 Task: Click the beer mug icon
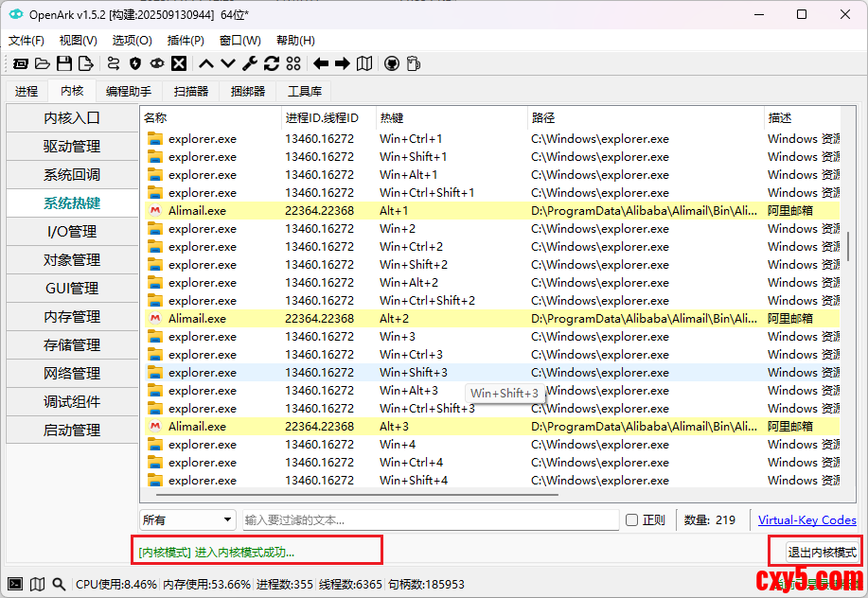[414, 63]
